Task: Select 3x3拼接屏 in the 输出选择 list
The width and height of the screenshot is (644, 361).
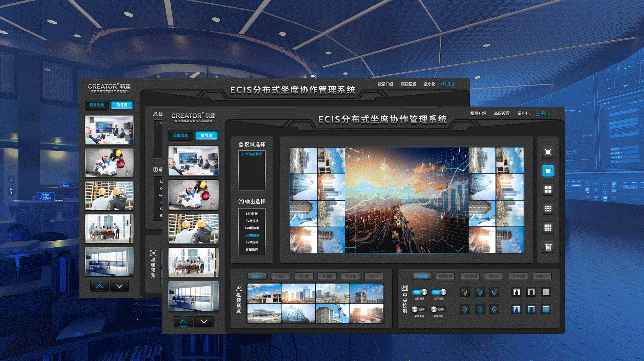Action: [252, 235]
